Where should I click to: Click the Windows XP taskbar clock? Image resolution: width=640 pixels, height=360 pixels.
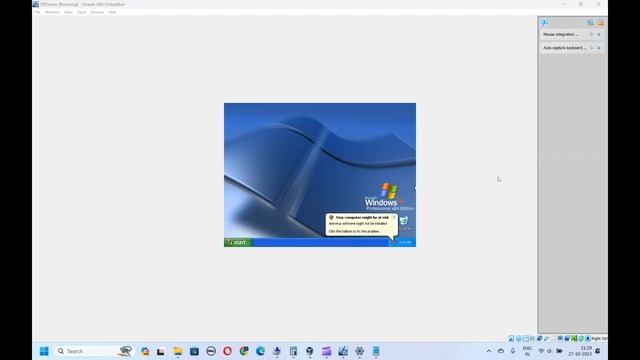click(x=405, y=242)
